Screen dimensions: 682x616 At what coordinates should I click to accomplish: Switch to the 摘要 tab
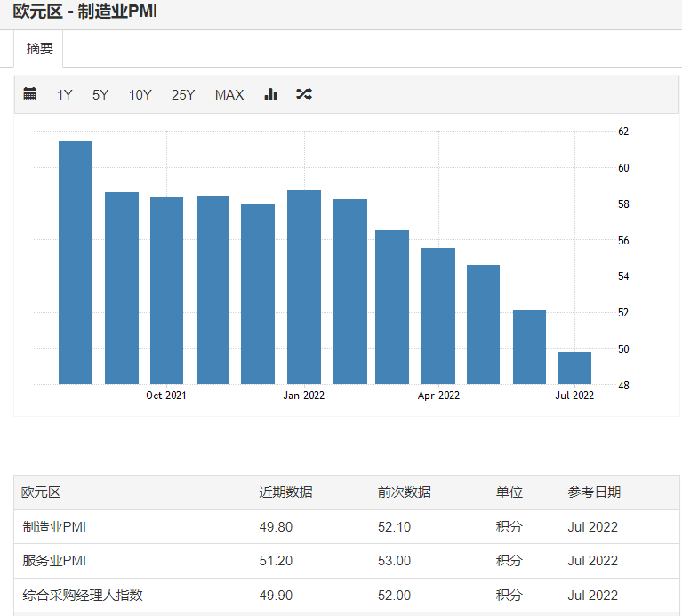39,48
